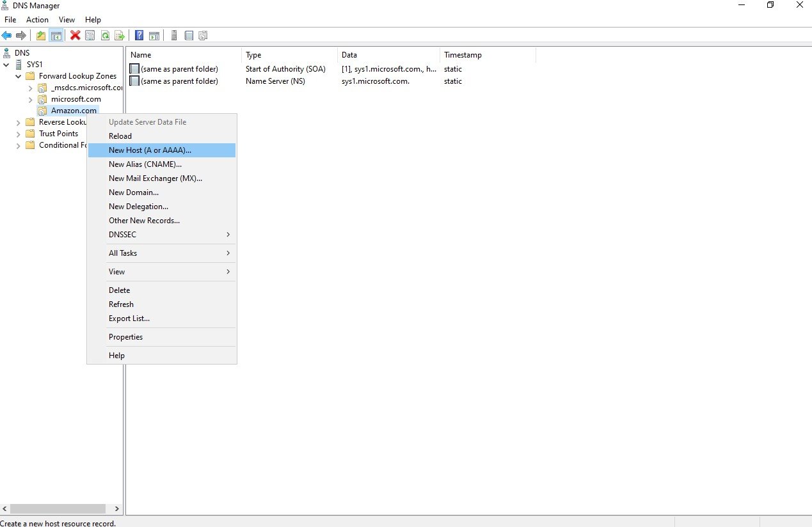The image size is (812, 527).
Task: Expand the _msdcs.microsoft.com zone
Action: [x=31, y=88]
